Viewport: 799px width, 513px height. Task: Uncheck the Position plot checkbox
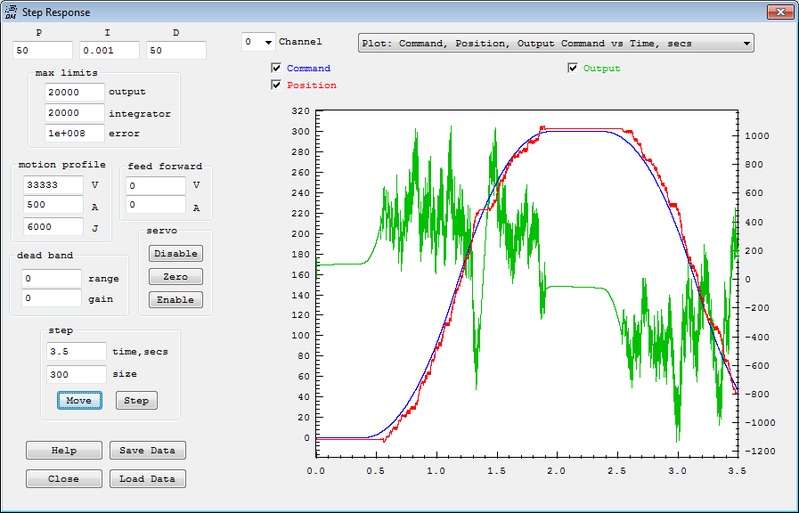pyautogui.click(x=276, y=85)
